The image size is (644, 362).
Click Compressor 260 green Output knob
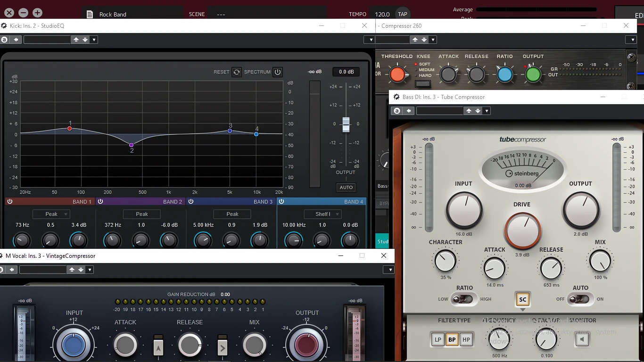[533, 74]
